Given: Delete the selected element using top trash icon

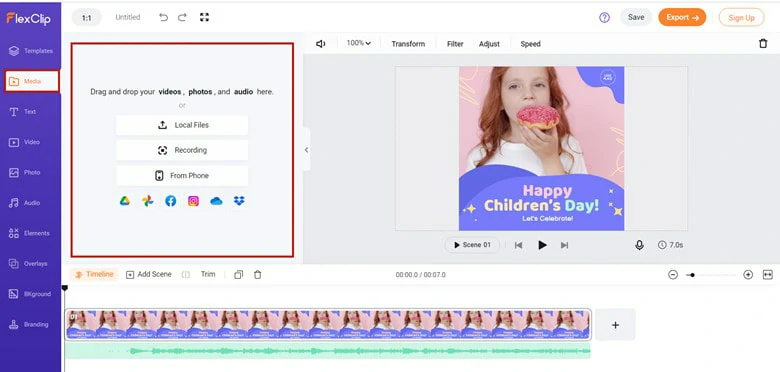Looking at the screenshot, I should tap(763, 44).
